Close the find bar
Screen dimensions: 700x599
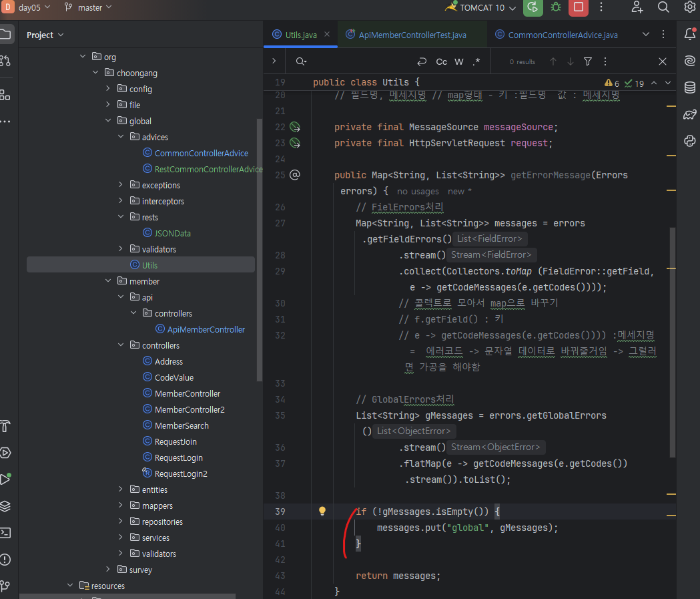tap(663, 61)
